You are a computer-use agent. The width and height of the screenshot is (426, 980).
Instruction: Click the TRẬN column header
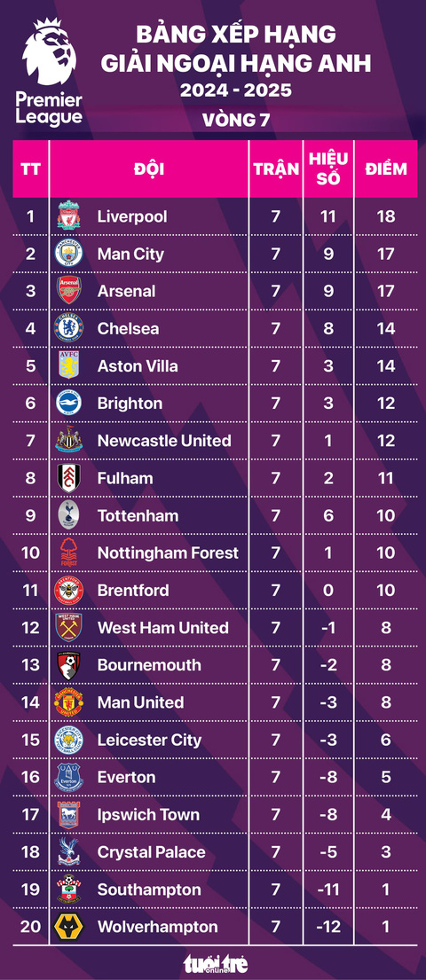276,169
